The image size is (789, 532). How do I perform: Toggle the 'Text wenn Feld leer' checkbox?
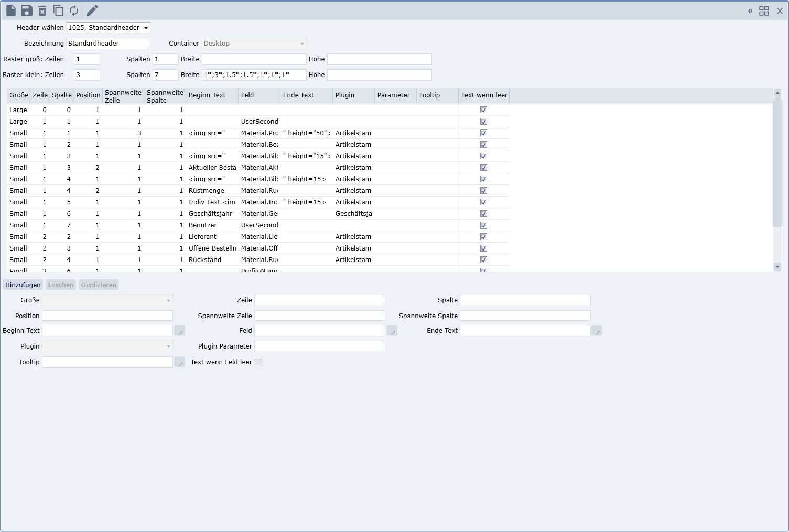point(258,362)
